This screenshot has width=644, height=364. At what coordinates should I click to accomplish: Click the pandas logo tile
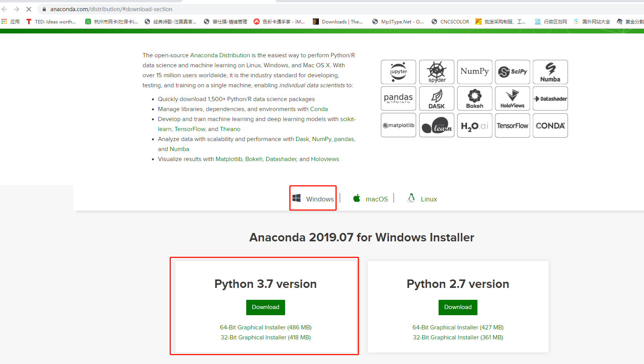pyautogui.click(x=398, y=98)
